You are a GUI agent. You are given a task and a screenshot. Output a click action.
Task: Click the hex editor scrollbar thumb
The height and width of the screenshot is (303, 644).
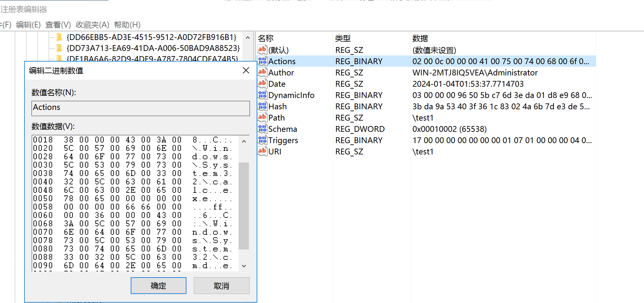point(244,206)
